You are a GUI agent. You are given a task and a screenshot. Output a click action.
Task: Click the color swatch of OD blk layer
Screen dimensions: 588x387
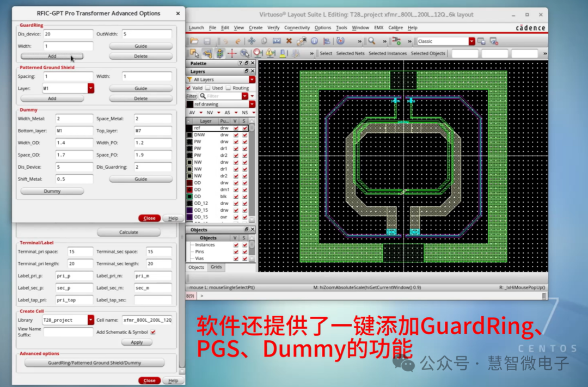click(190, 196)
